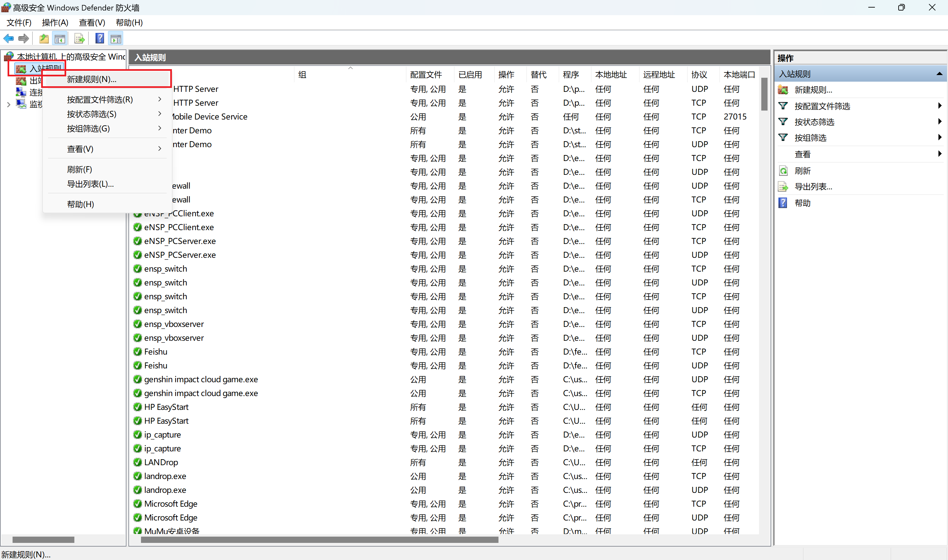Toggle the Show/Hide Action Pane toolbar icon
Viewport: 948px width, 560px height.
click(x=116, y=39)
